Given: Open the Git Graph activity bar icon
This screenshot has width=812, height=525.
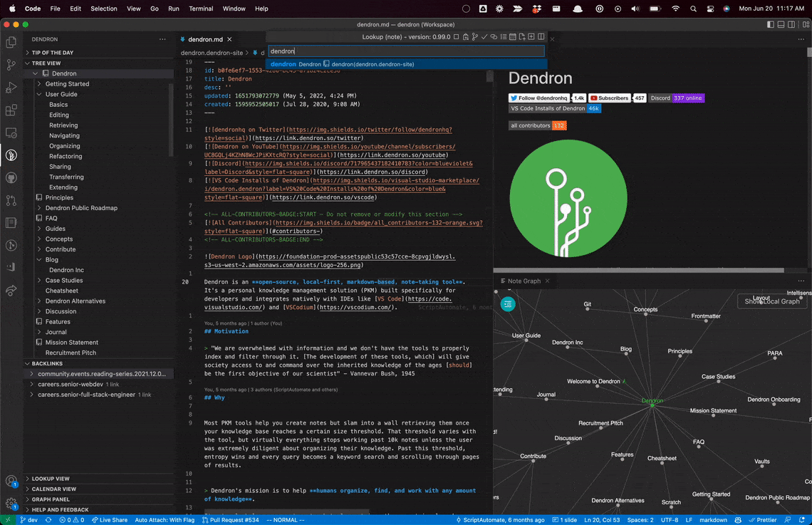Looking at the screenshot, I should pos(11,245).
